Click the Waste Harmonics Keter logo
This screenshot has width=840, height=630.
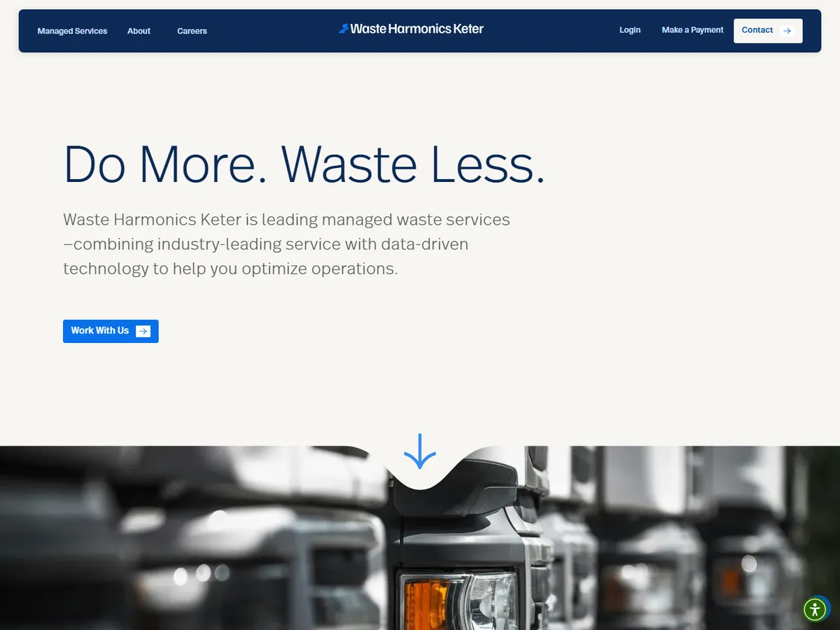411,29
